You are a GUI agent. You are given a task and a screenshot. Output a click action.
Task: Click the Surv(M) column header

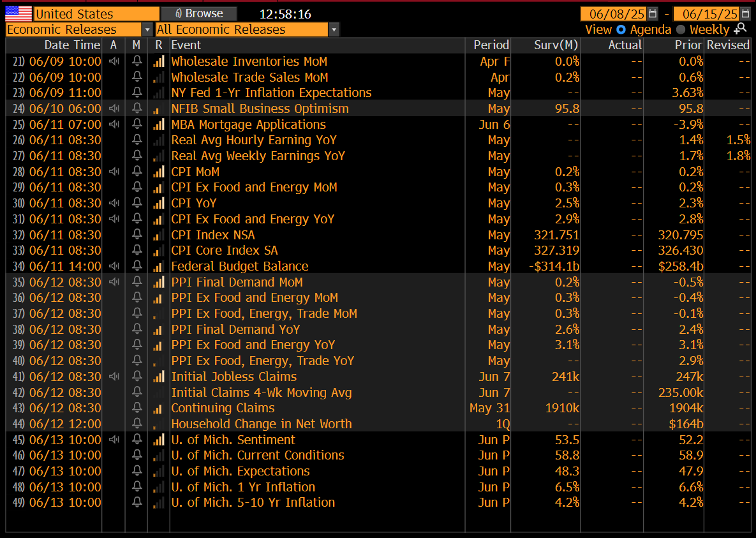(x=556, y=45)
